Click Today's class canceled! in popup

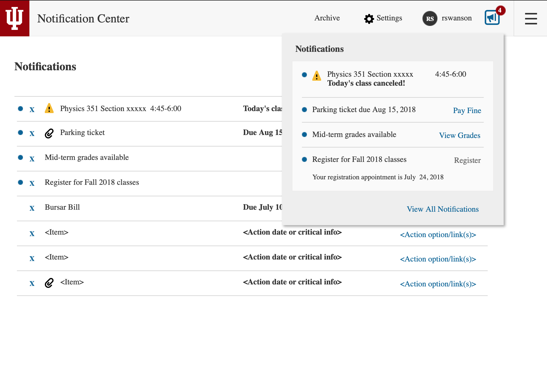pos(366,83)
